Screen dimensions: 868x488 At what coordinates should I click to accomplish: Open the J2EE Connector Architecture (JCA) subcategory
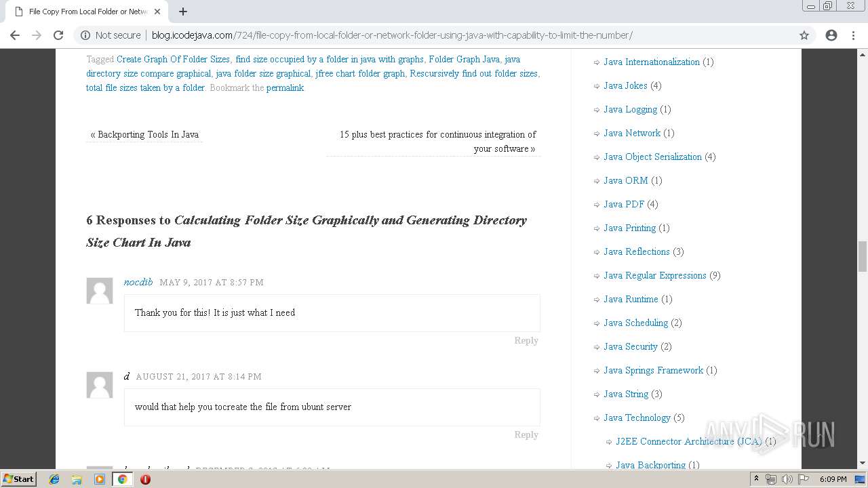tap(689, 441)
